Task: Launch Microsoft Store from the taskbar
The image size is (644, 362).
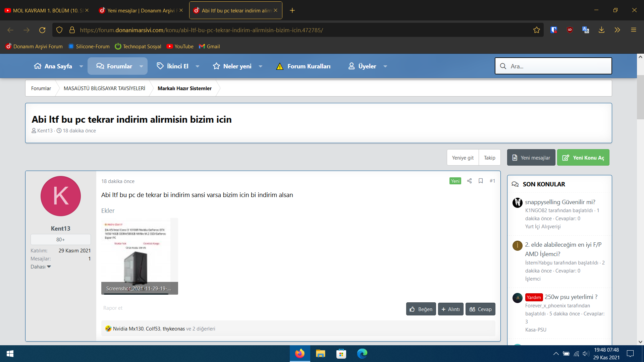Action: tap(341, 354)
